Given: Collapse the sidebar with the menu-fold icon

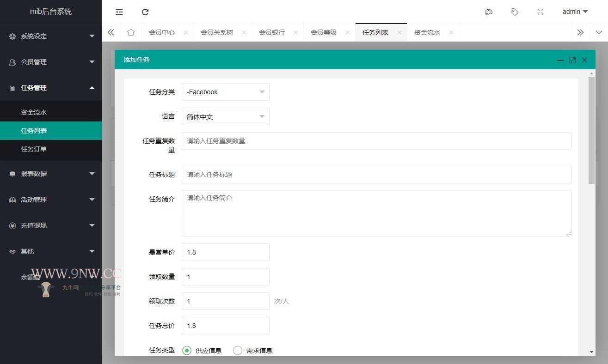Looking at the screenshot, I should pyautogui.click(x=119, y=12).
